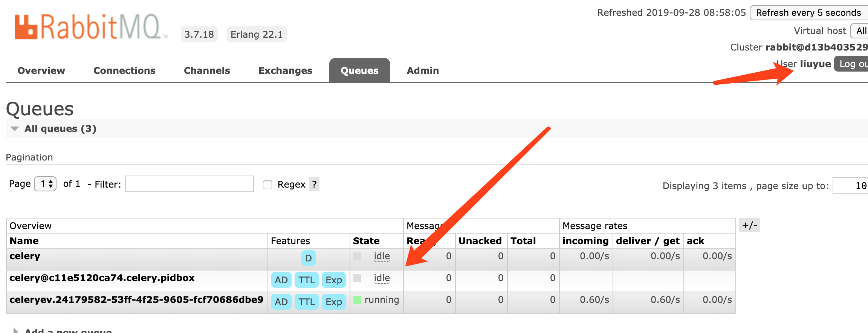Image resolution: width=868 pixels, height=333 pixels.
Task: Switch to the Exchanges tab
Action: coord(285,70)
